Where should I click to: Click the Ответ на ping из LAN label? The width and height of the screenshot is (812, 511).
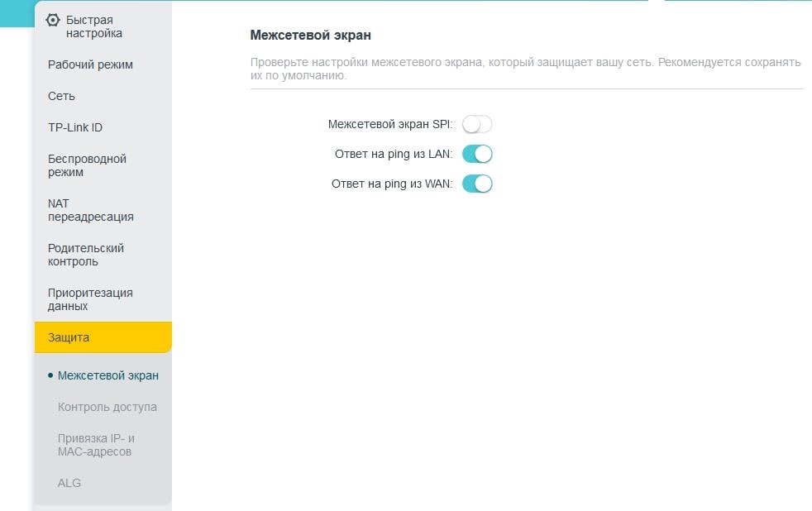click(393, 154)
